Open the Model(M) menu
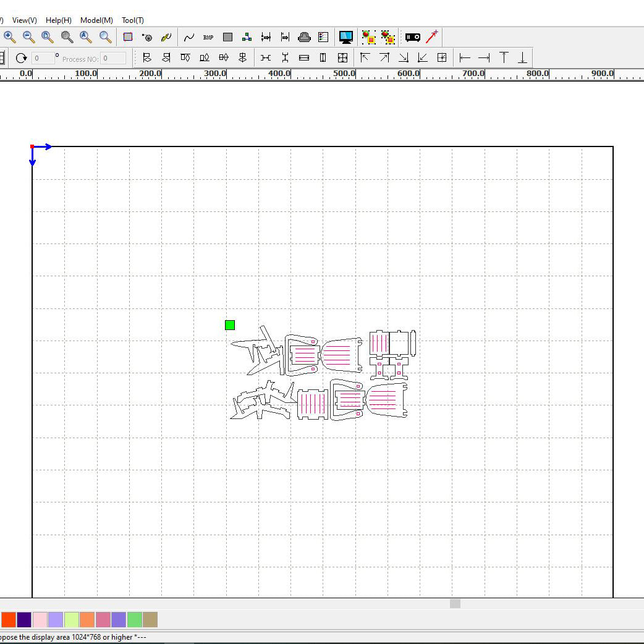 tap(96, 20)
